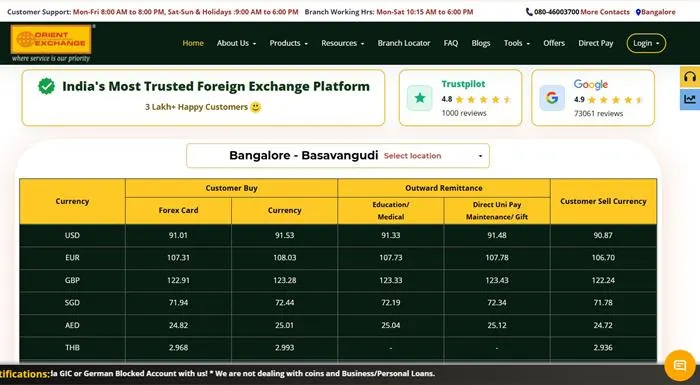Image resolution: width=700 pixels, height=385 pixels.
Task: Expand the Resources dropdown menu
Action: 342,43
